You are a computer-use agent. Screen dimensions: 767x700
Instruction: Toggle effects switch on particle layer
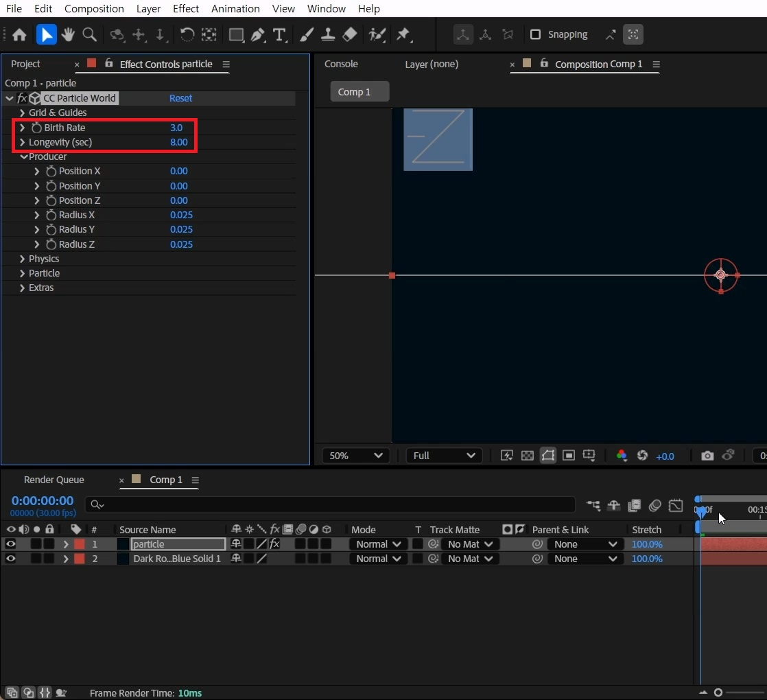[274, 544]
